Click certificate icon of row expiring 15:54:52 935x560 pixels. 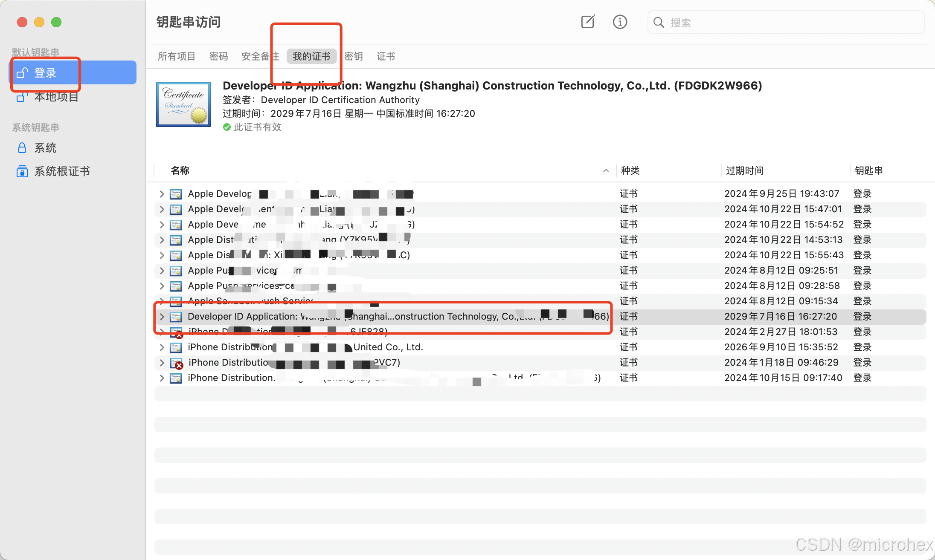click(176, 225)
